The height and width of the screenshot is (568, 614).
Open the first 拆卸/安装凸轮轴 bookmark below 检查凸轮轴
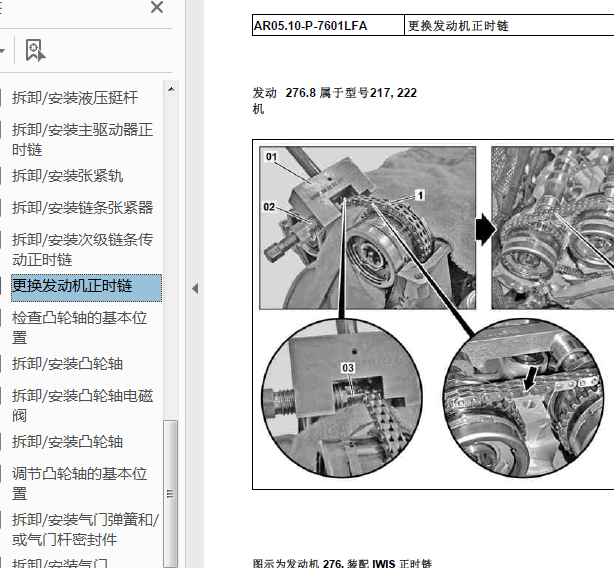point(67,364)
